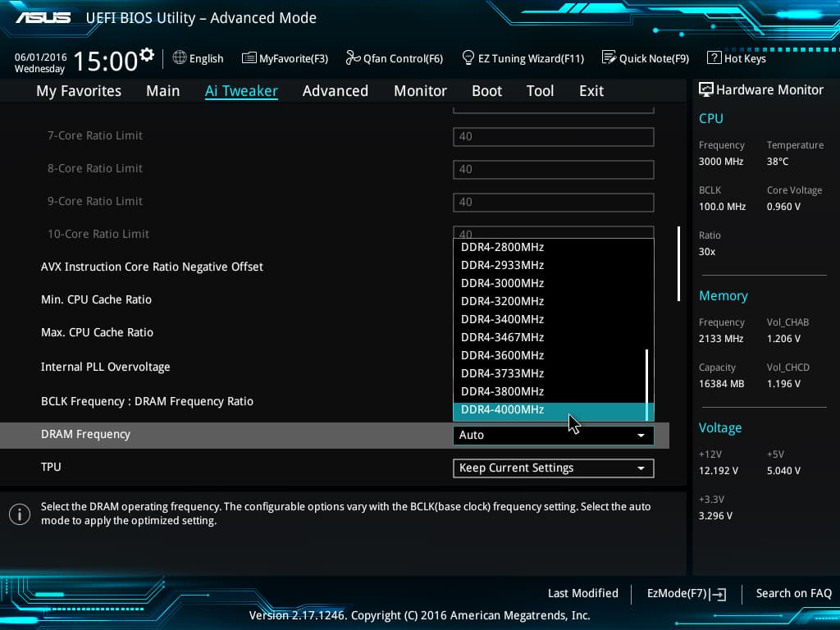Click memory capacity value 16384 MB
Image resolution: width=840 pixels, height=630 pixels.
tap(722, 384)
